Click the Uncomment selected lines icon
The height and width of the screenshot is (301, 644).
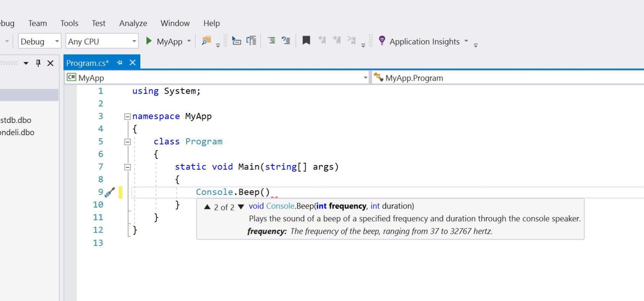286,41
